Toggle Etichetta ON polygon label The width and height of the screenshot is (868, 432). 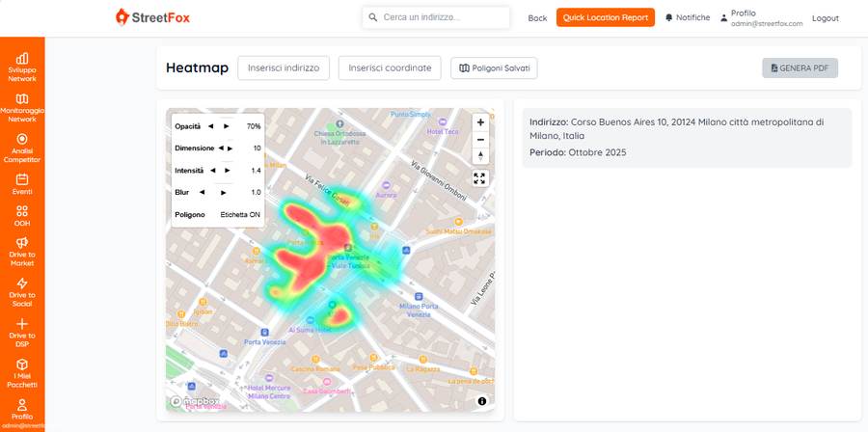click(240, 215)
